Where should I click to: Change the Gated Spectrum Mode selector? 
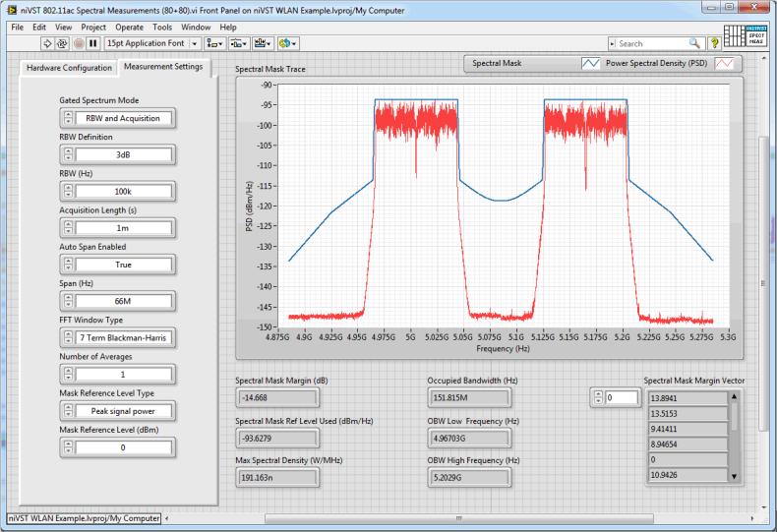(123, 119)
